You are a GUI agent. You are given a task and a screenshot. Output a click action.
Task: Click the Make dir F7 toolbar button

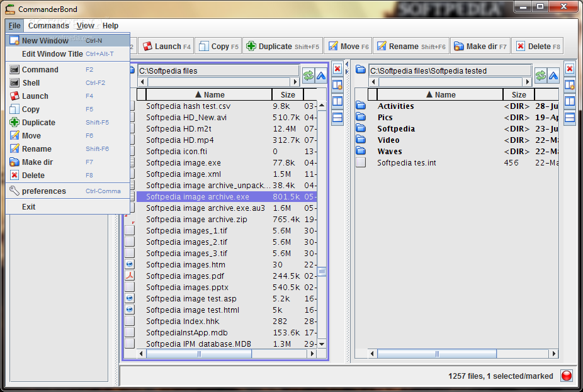click(x=480, y=46)
